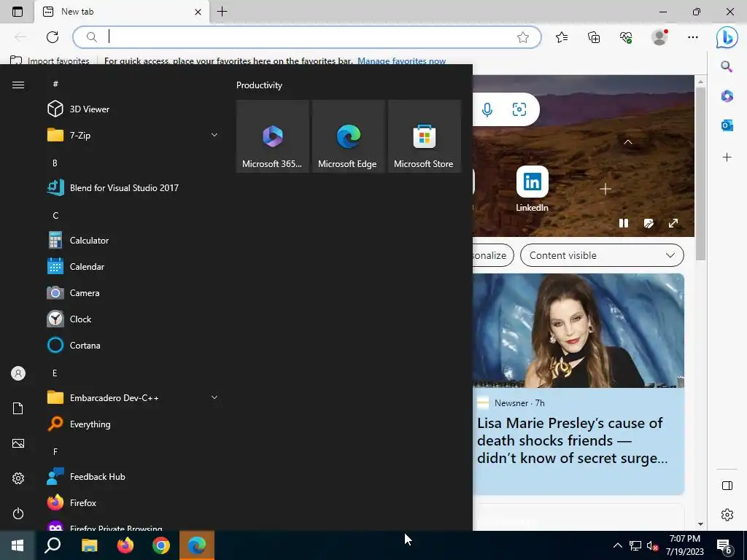Open Firefox from the taskbar

[x=125, y=545]
